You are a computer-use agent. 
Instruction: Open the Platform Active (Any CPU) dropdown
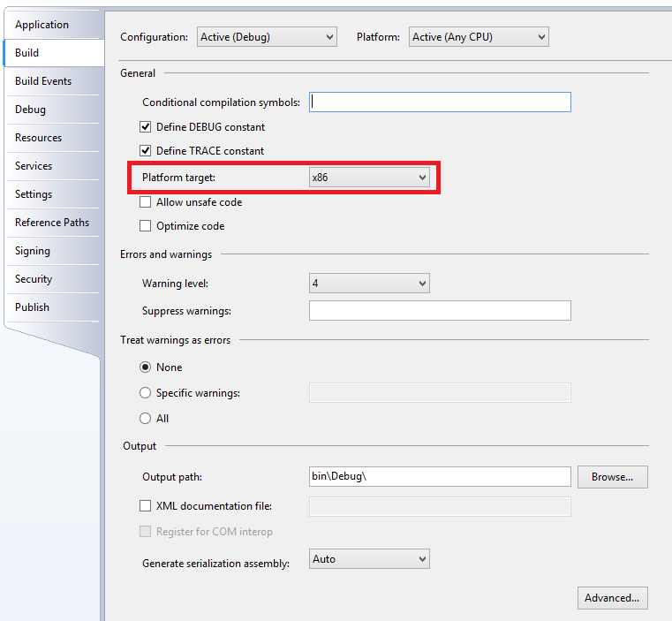coord(479,37)
